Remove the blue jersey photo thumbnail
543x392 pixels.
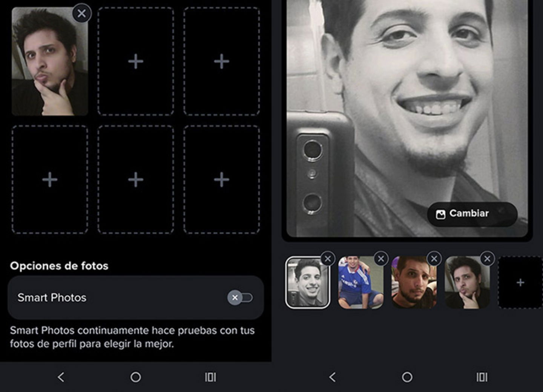point(381,258)
